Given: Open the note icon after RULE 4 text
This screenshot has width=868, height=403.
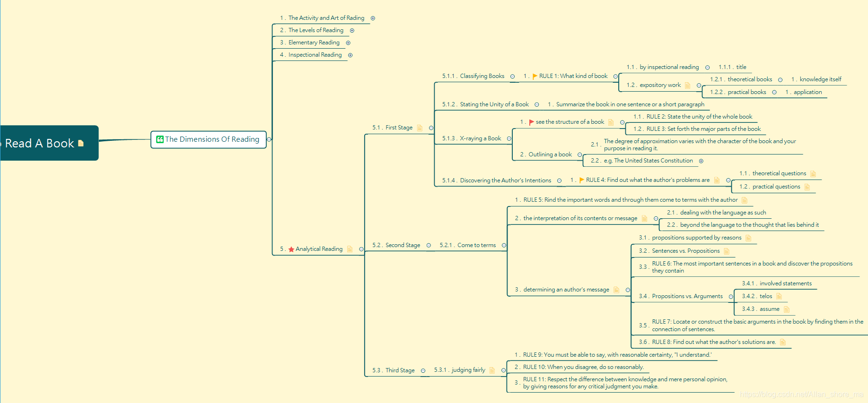Looking at the screenshot, I should 717,180.
